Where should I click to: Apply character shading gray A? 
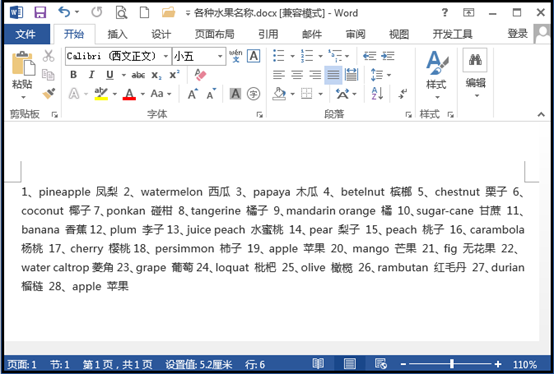[235, 94]
